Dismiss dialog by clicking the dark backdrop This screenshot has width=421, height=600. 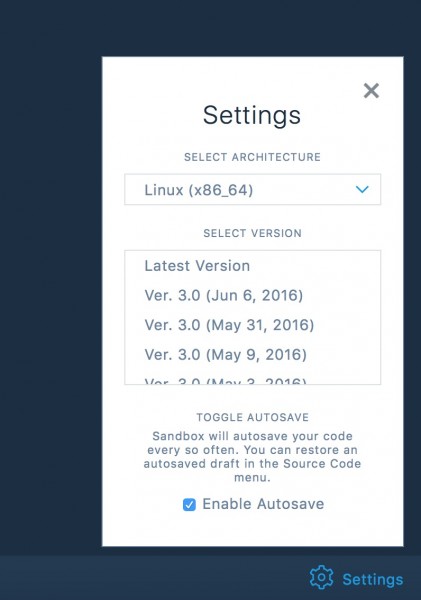point(50,268)
